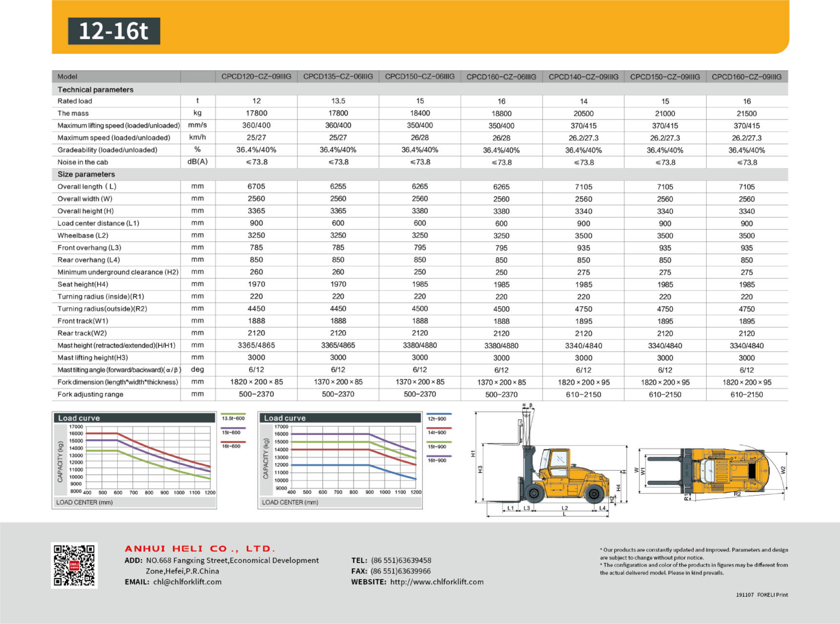Click the Gradeability (loaded/unloaded) row label
This screenshot has height=624, width=840.
(107, 150)
